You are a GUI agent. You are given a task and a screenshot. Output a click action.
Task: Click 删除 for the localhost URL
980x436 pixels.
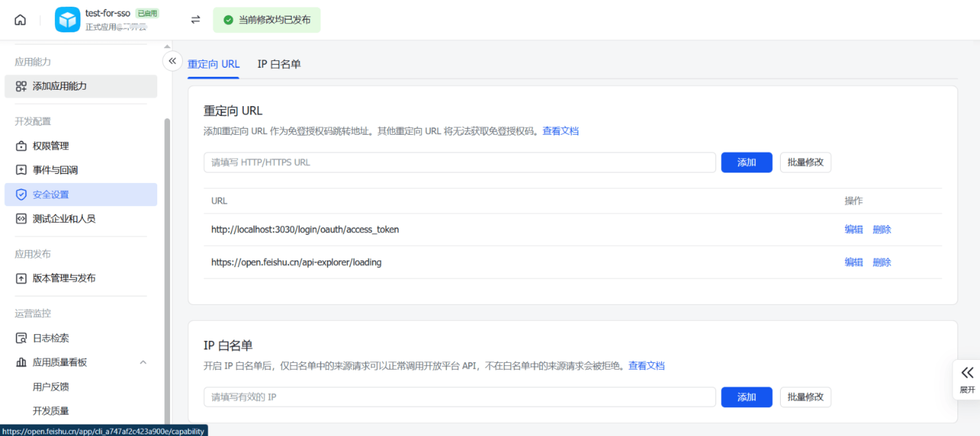(881, 230)
